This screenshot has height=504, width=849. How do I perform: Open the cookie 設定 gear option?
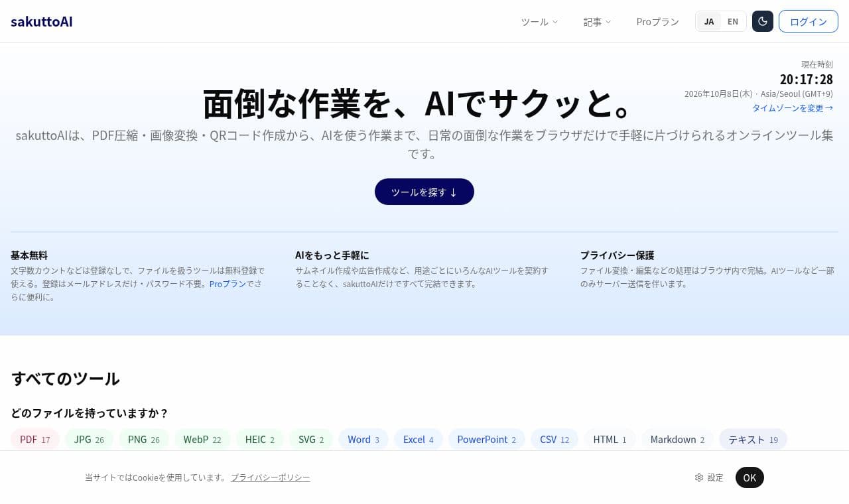(x=709, y=477)
